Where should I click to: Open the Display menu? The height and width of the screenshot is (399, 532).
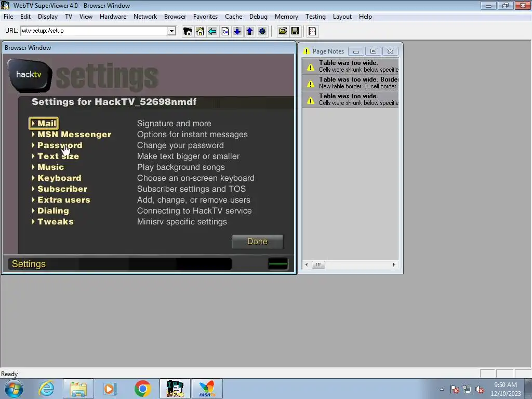point(47,16)
